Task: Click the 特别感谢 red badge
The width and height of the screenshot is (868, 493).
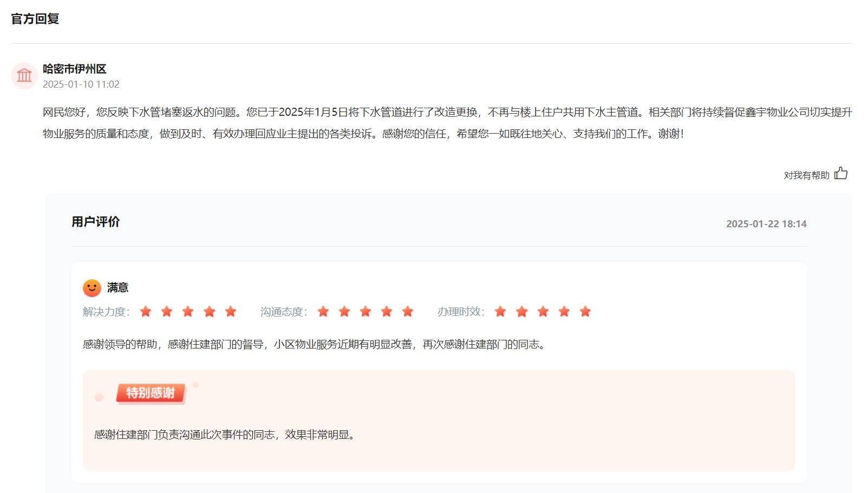Action: (x=151, y=393)
